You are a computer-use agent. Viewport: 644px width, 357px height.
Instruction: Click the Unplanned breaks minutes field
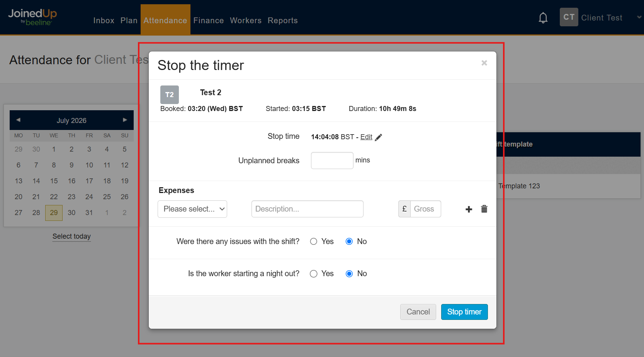332,161
